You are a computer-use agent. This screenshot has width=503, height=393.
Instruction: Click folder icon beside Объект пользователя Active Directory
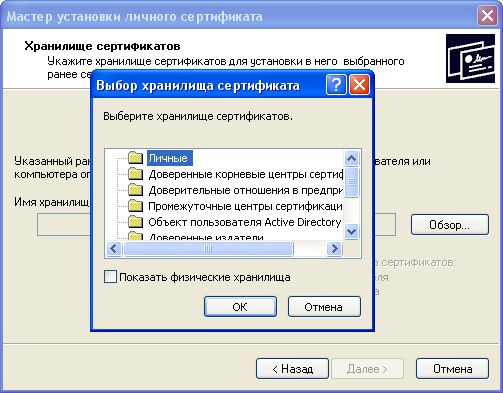tap(136, 222)
